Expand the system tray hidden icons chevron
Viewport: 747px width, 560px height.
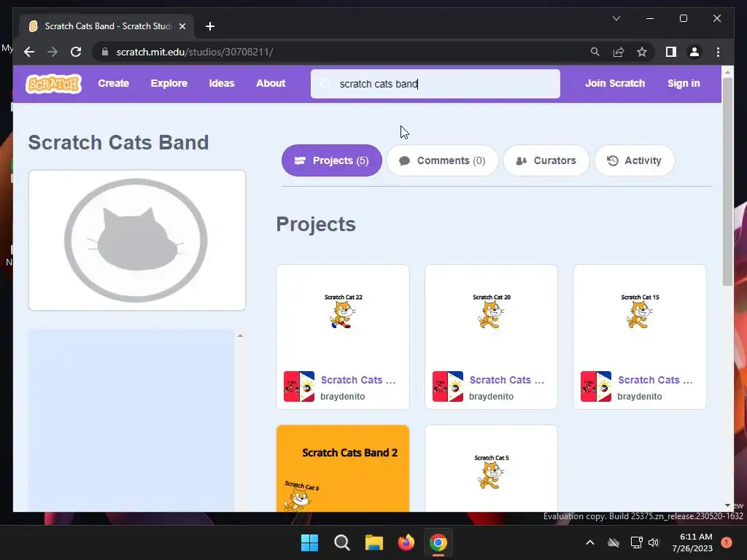(x=589, y=542)
